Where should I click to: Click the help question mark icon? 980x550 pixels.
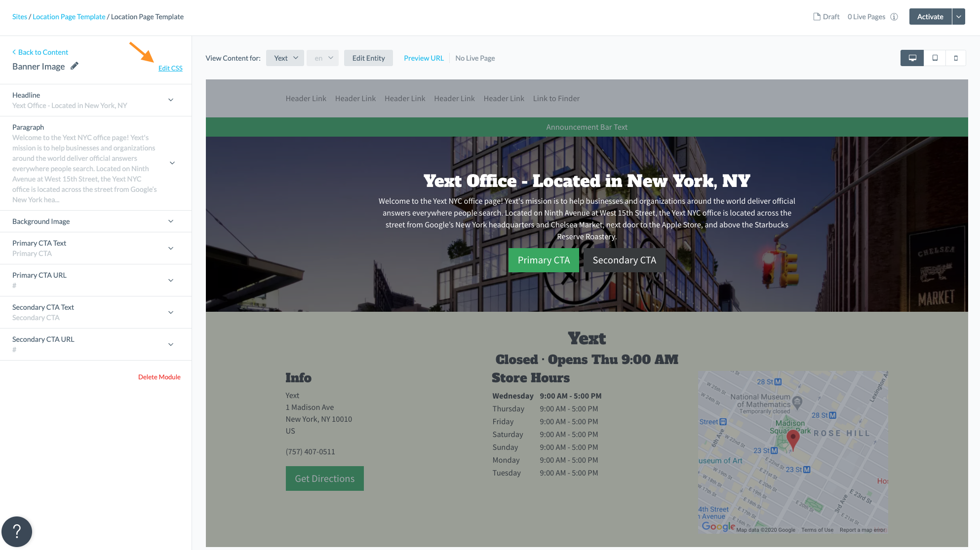[x=17, y=531]
